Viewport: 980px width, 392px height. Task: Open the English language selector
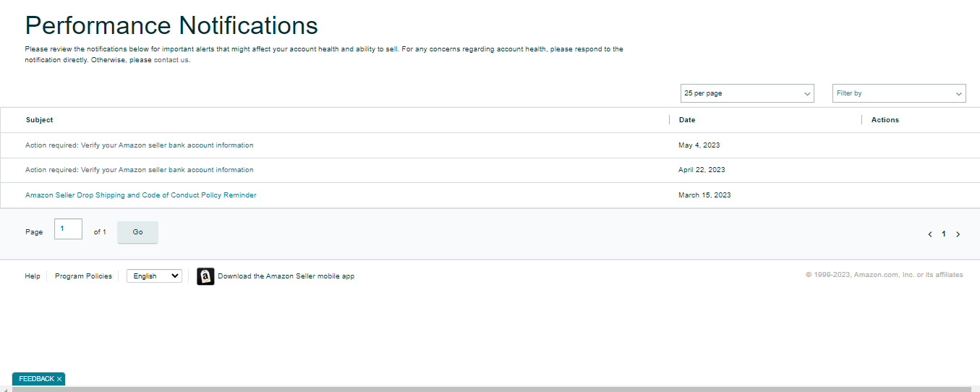pyautogui.click(x=154, y=276)
